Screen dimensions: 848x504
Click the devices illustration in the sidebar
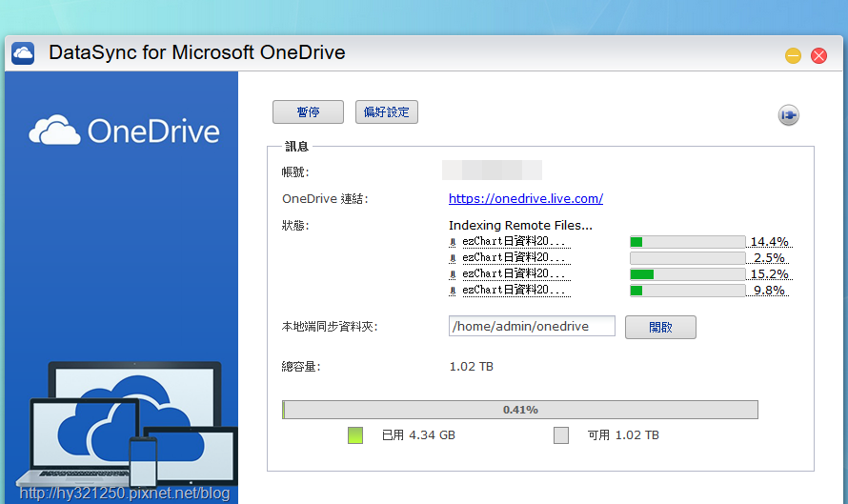[127, 425]
